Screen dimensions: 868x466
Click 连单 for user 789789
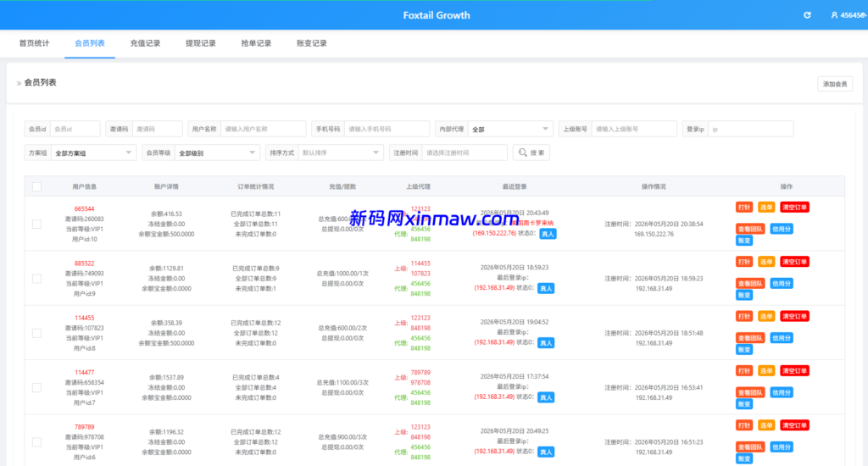point(766,425)
